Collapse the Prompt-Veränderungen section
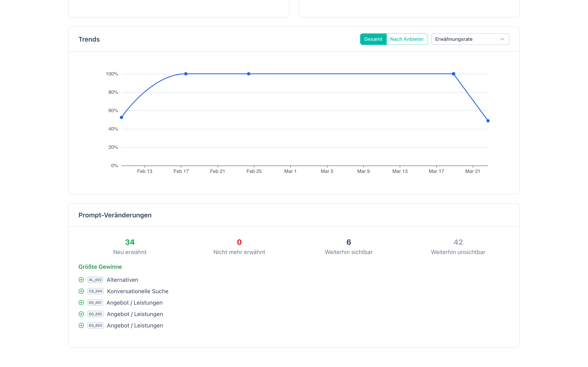 click(x=115, y=215)
